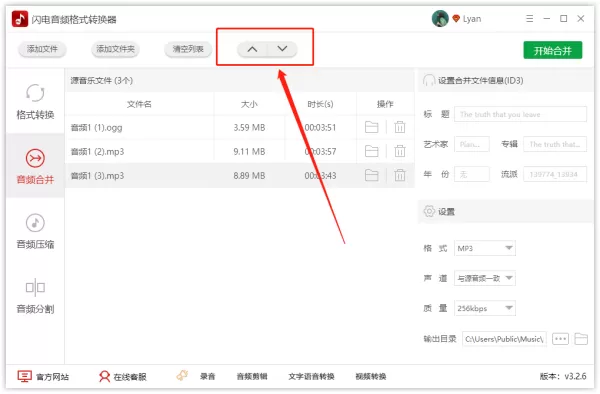Open the output folder icon
Image resolution: width=600 pixels, height=394 pixels.
coord(581,339)
